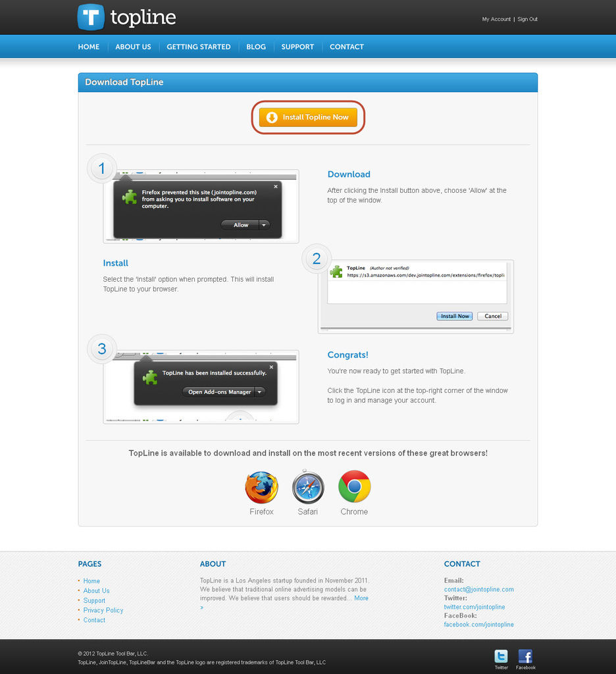Image resolution: width=616 pixels, height=674 pixels.
Task: Open the Blog navigation item
Action: (x=256, y=47)
